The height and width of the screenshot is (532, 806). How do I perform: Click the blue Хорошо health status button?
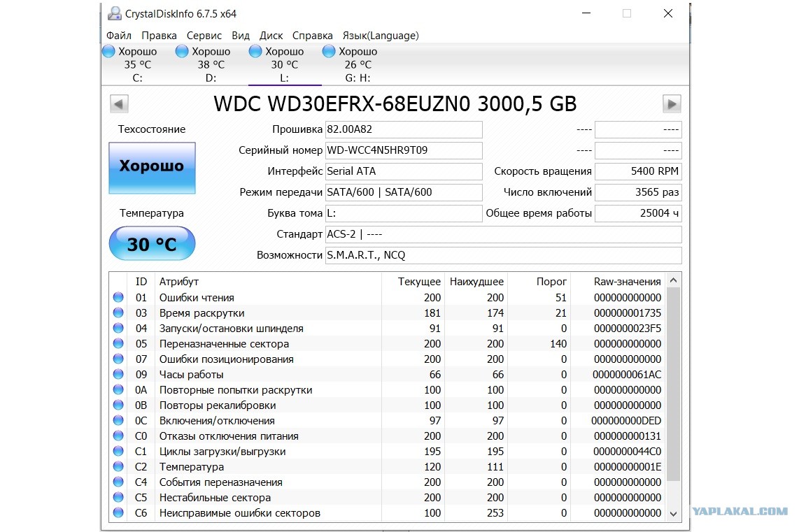[x=152, y=167]
